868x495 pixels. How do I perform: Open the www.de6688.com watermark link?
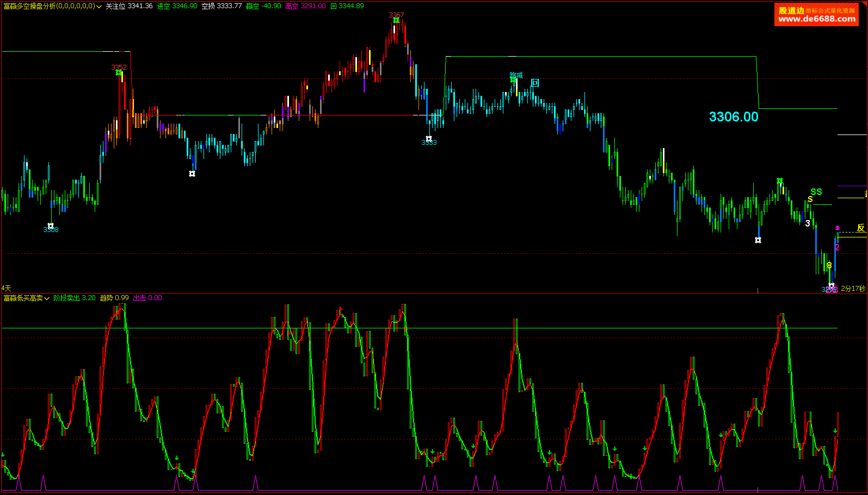pyautogui.click(x=816, y=19)
